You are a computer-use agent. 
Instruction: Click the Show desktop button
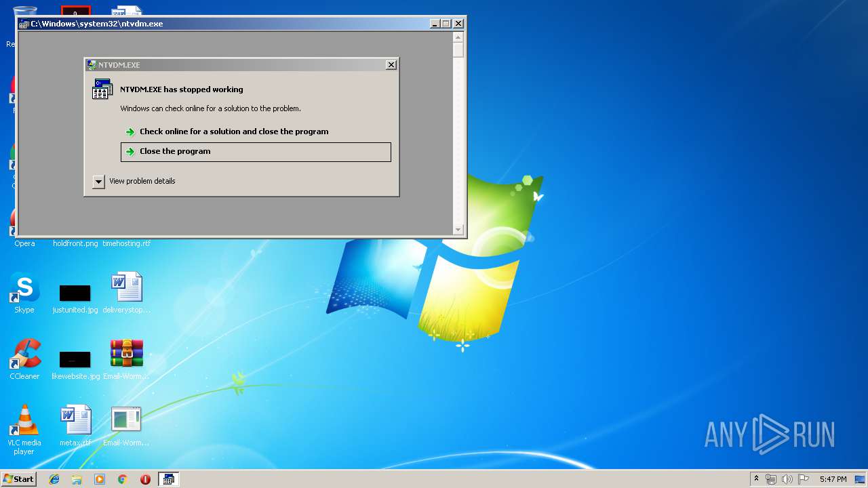[861, 479]
